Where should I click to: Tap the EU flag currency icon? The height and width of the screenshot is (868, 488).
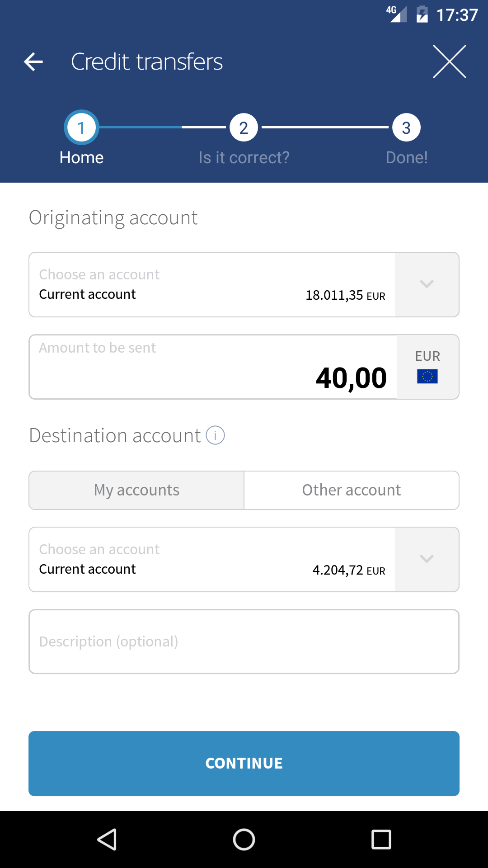tap(427, 376)
